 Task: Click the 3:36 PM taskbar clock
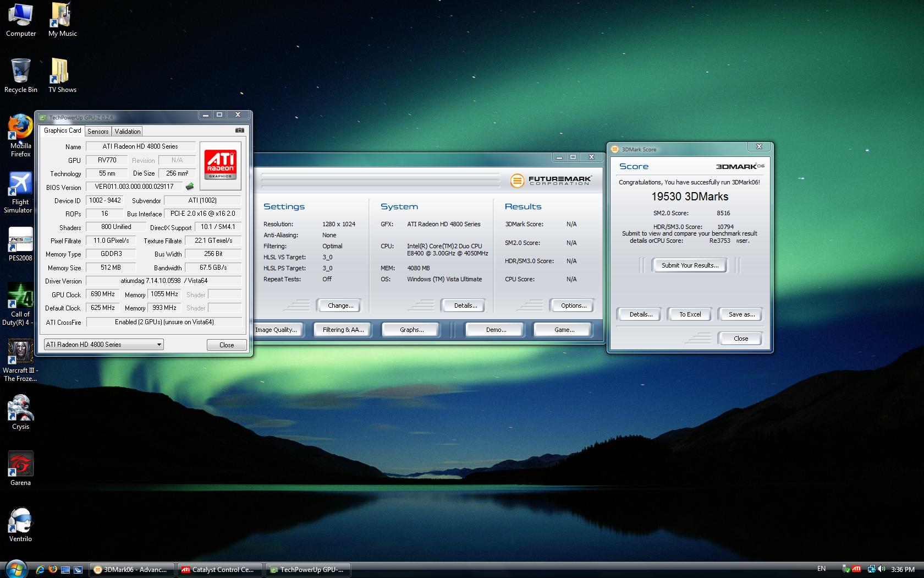[903, 569]
